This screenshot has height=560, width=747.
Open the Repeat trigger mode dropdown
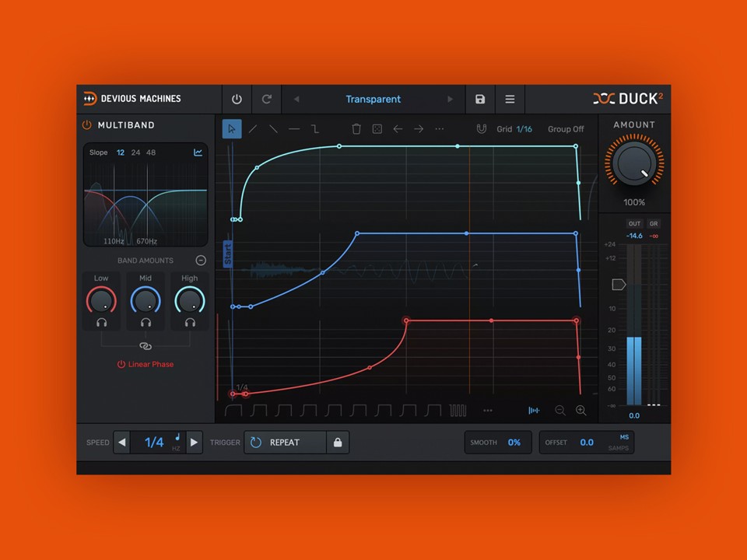[x=286, y=443]
